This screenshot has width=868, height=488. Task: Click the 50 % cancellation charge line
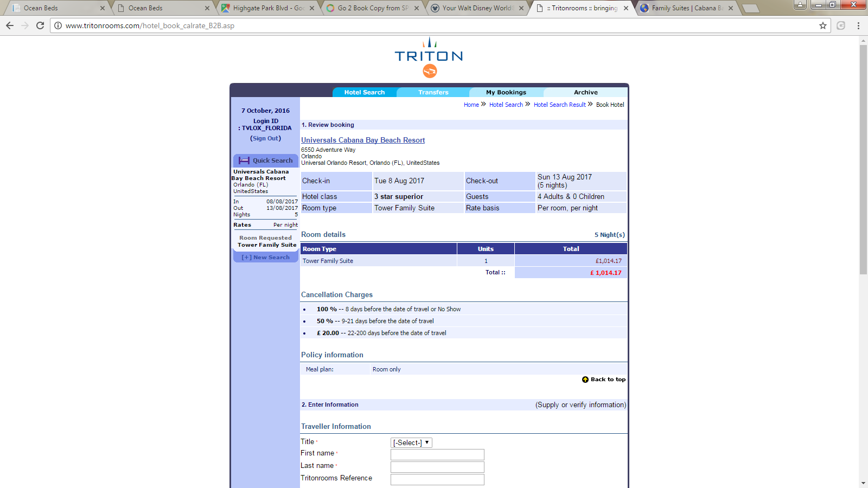375,321
